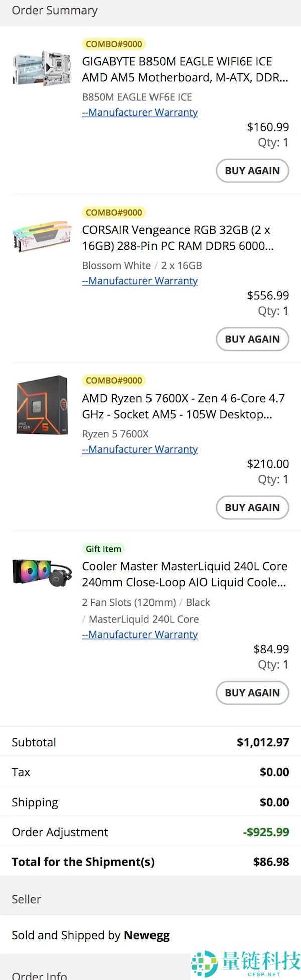The width and height of the screenshot is (301, 980).
Task: Expand the Seller section header
Action: [x=26, y=899]
